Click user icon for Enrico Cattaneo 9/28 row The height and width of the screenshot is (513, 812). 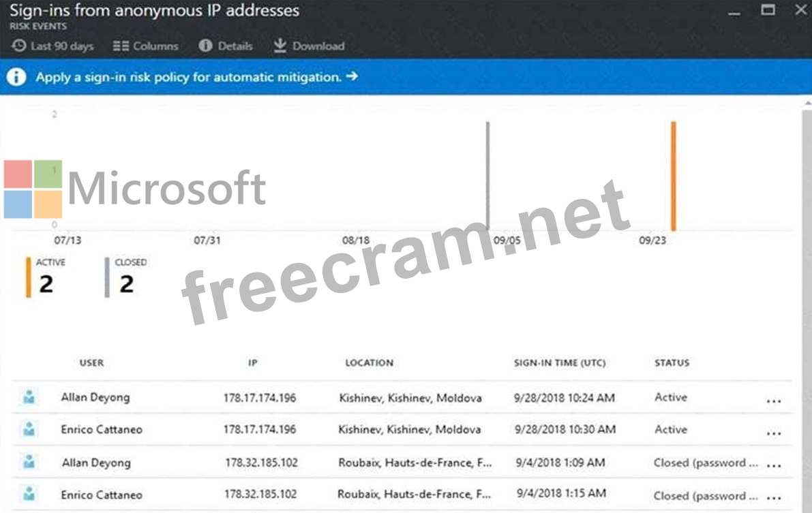(x=29, y=429)
